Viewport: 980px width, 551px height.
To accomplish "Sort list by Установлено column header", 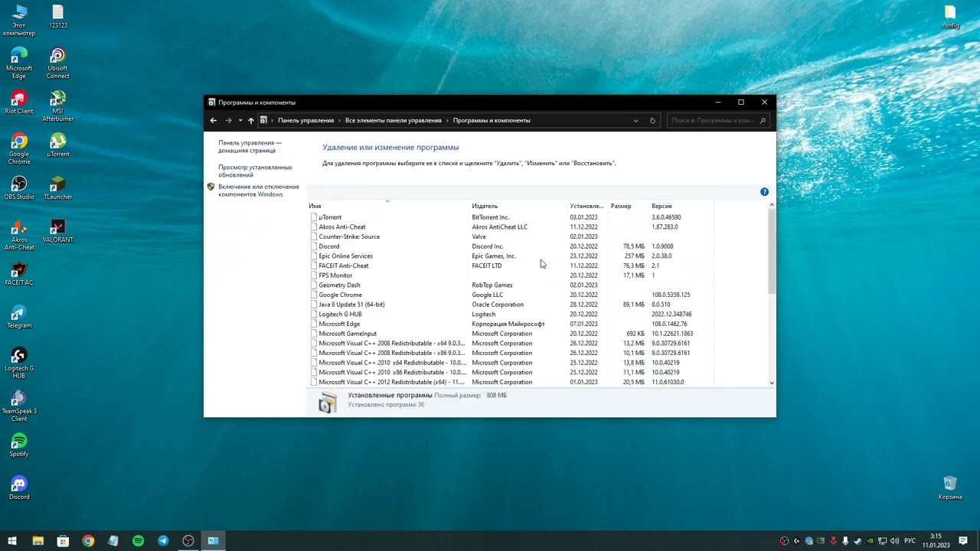I will [x=587, y=206].
